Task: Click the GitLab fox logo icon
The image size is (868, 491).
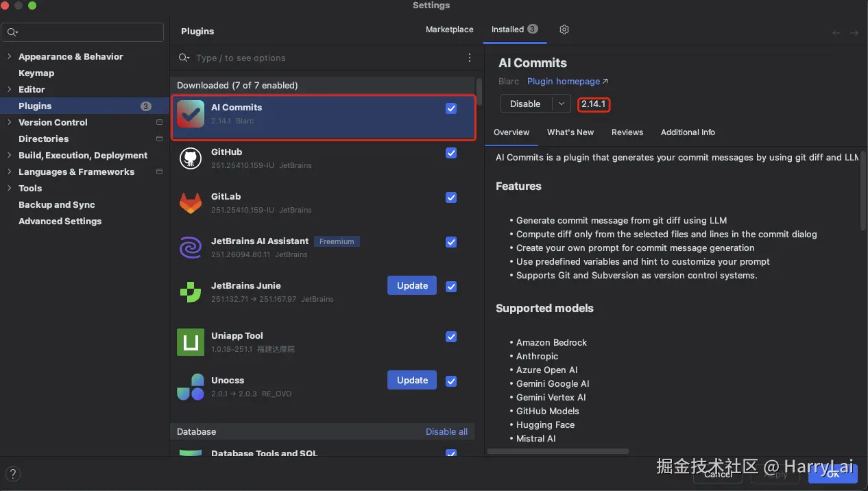Action: click(191, 203)
